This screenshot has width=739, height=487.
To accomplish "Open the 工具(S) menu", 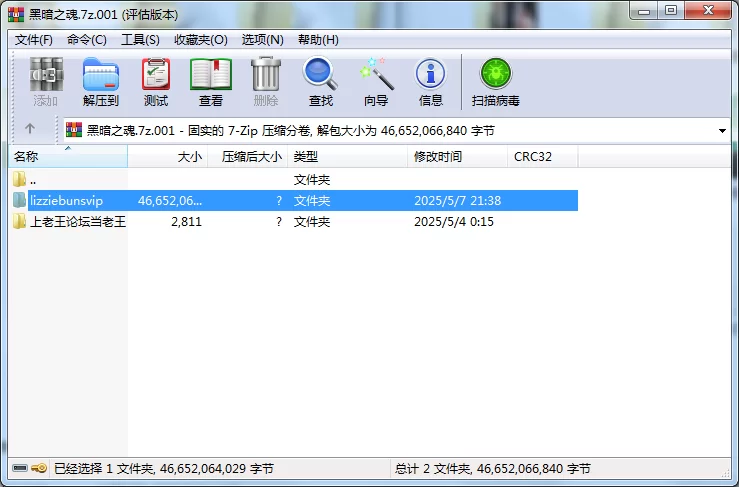I will click(140, 40).
